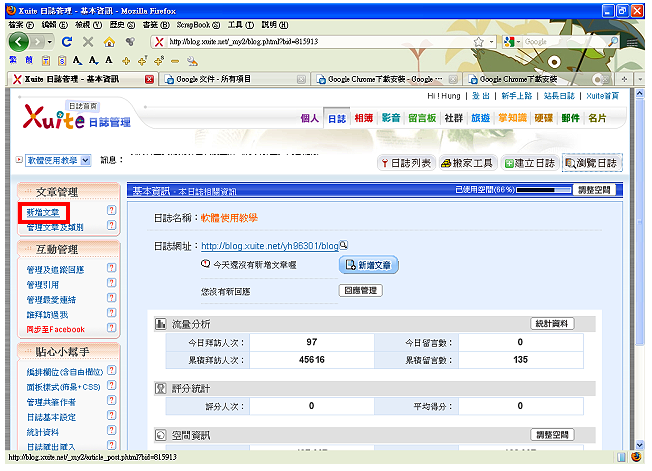Viewport: 652px width, 471px height.
Task: Click the 簡 simplified Chinese conversion icon
Action: tap(29, 61)
